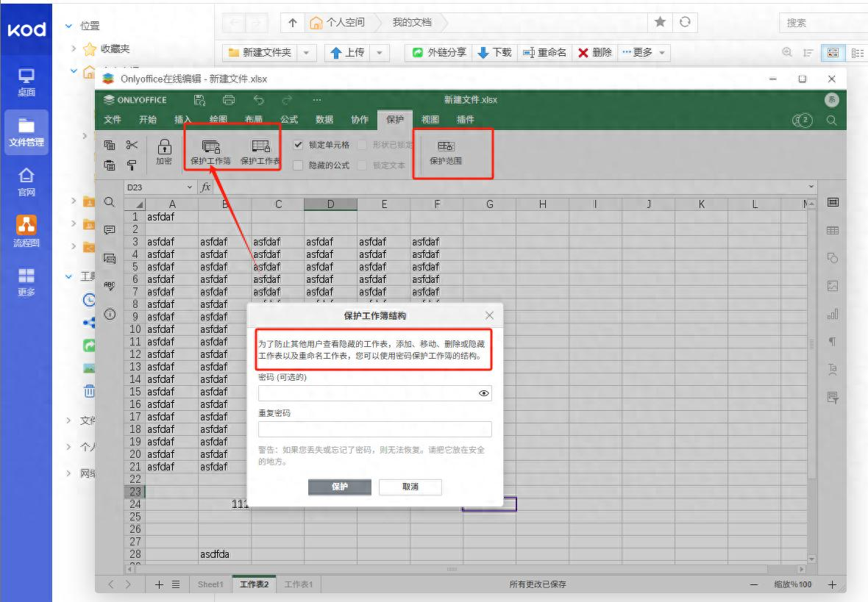
Task: Click the 密码 (可选的) input field
Action: click(x=374, y=393)
